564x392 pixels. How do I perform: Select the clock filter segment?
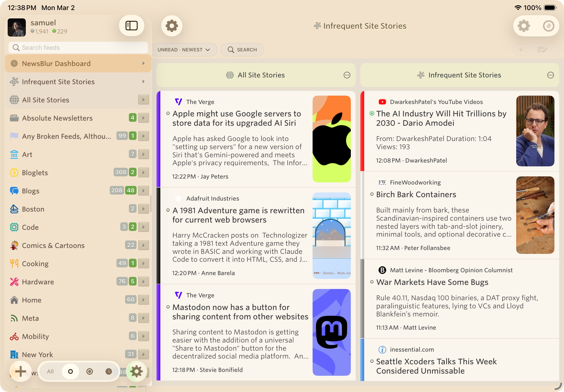tap(109, 371)
